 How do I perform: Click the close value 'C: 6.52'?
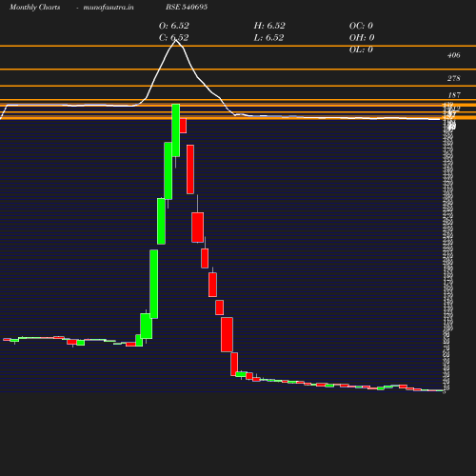point(174,37)
